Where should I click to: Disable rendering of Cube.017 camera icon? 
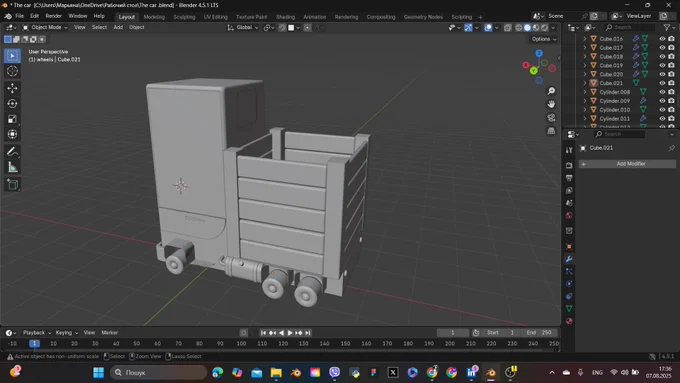(671, 48)
